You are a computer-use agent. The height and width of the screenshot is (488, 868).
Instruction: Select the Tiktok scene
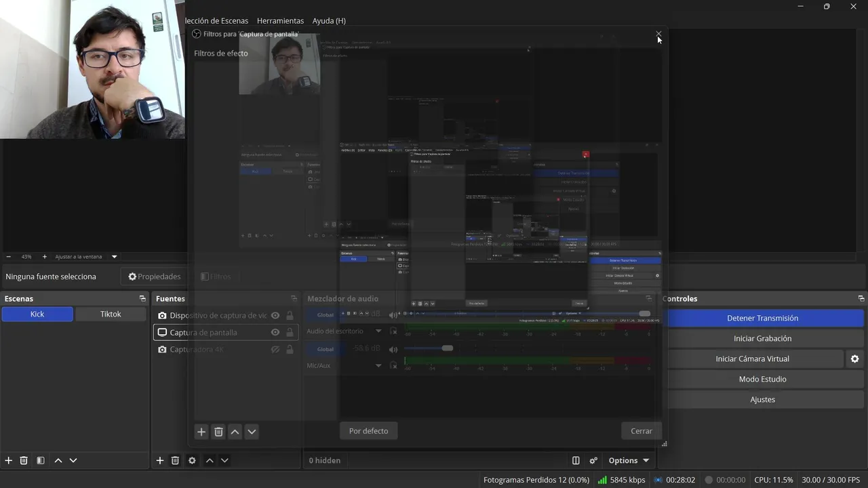click(111, 314)
